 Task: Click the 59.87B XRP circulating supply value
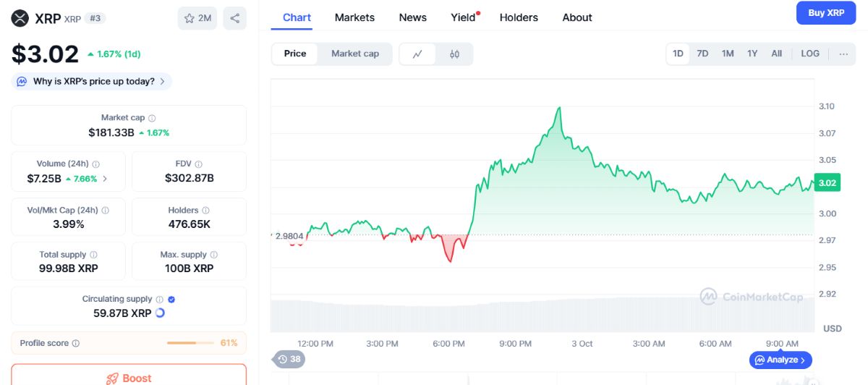click(122, 313)
